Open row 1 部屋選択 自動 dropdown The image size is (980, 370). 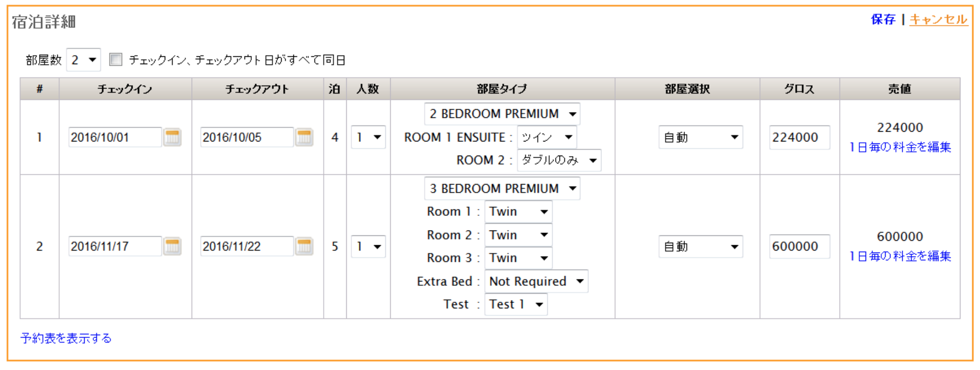point(700,138)
